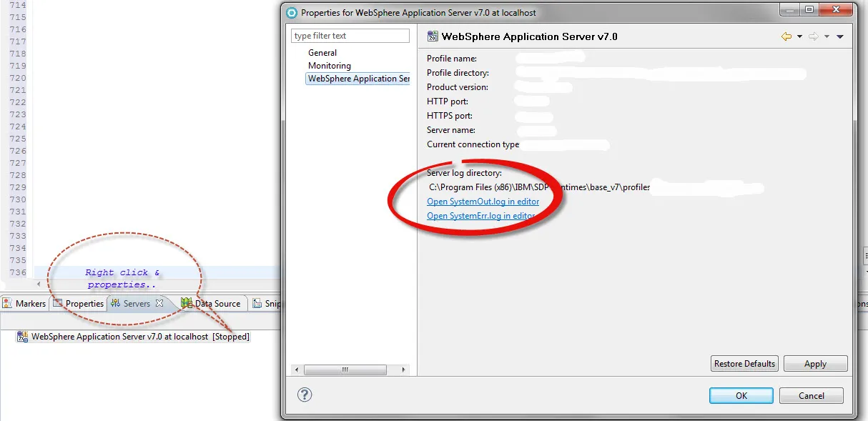Image resolution: width=868 pixels, height=421 pixels.
Task: Click the Server name label
Action: (x=451, y=130)
